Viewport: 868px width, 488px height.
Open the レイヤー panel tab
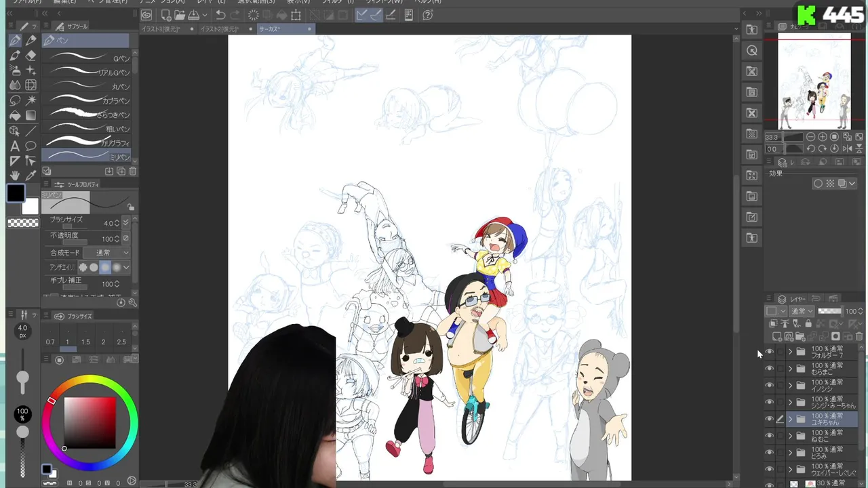point(792,299)
